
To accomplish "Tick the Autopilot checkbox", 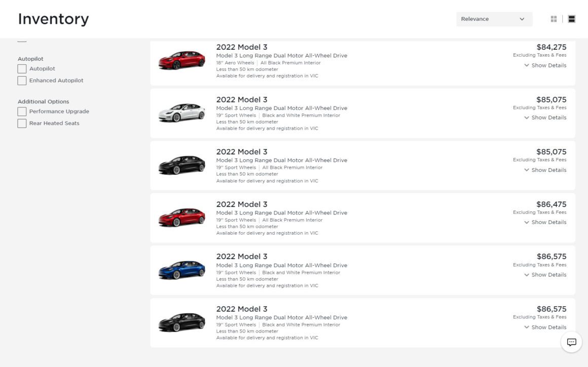I will click(22, 68).
